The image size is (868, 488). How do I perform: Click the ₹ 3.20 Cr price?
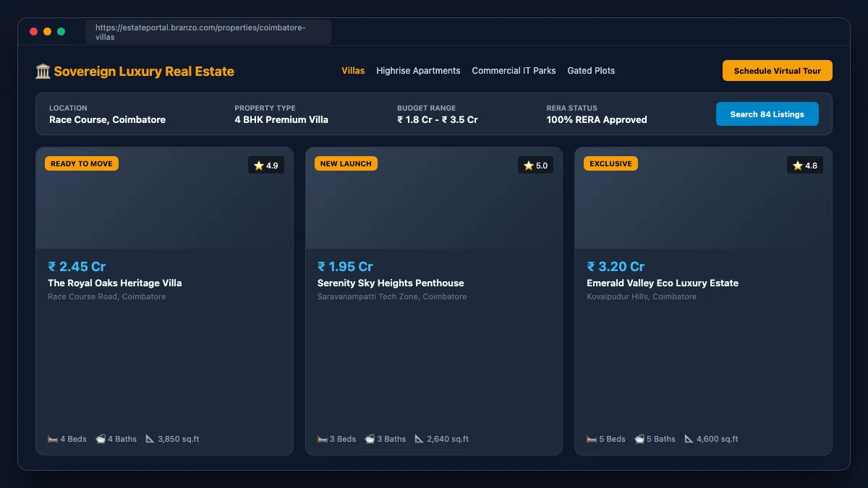pos(616,266)
